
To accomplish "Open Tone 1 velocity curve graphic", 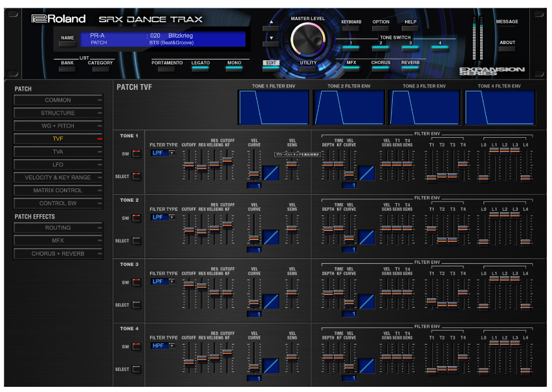I will 271,173.
